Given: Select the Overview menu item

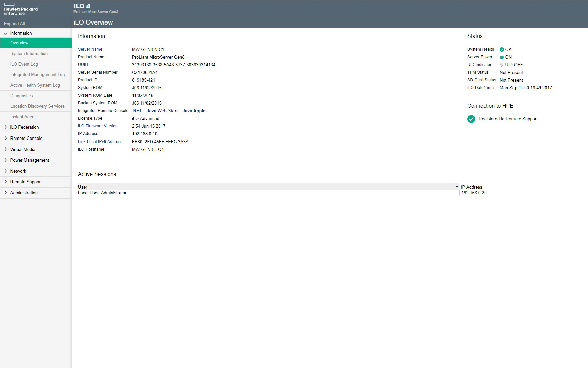Looking at the screenshot, I should click(x=36, y=43).
